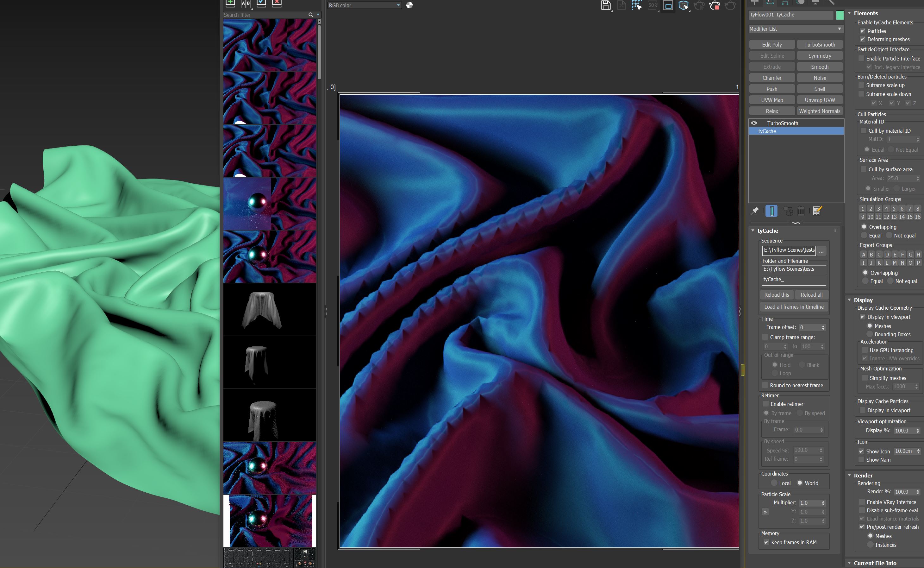Click the render frame window blue box icon
Screen dimensions: 924x568
point(668,5)
